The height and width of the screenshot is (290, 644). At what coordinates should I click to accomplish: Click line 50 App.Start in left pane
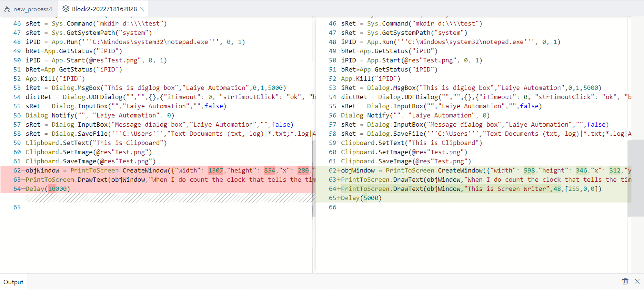[x=96, y=60]
